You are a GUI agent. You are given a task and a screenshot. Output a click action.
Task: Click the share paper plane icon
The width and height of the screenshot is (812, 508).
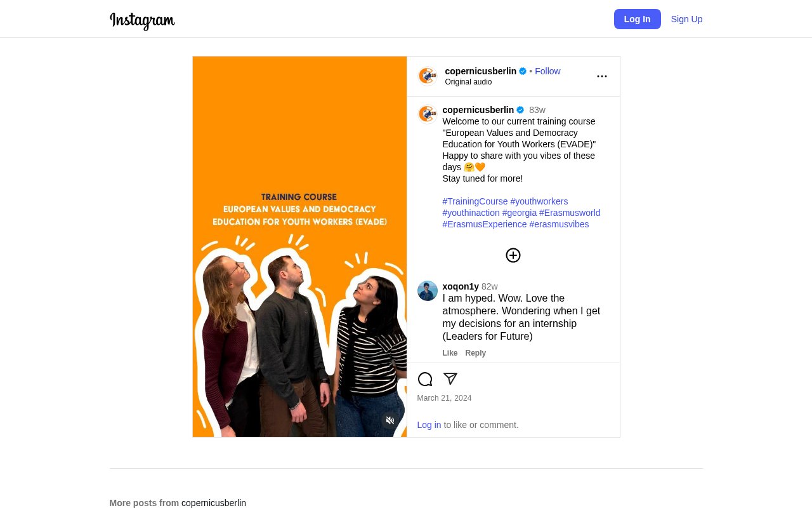pyautogui.click(x=450, y=379)
